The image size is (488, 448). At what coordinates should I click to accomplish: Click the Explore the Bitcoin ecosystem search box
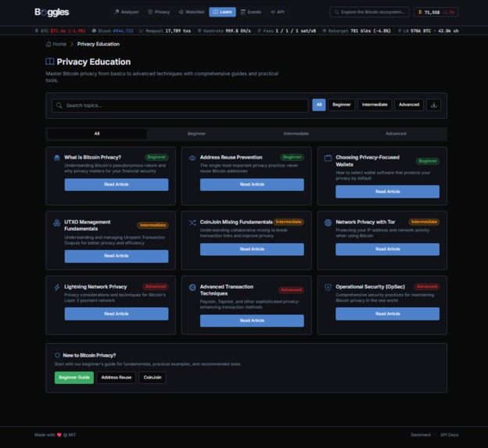[369, 13]
